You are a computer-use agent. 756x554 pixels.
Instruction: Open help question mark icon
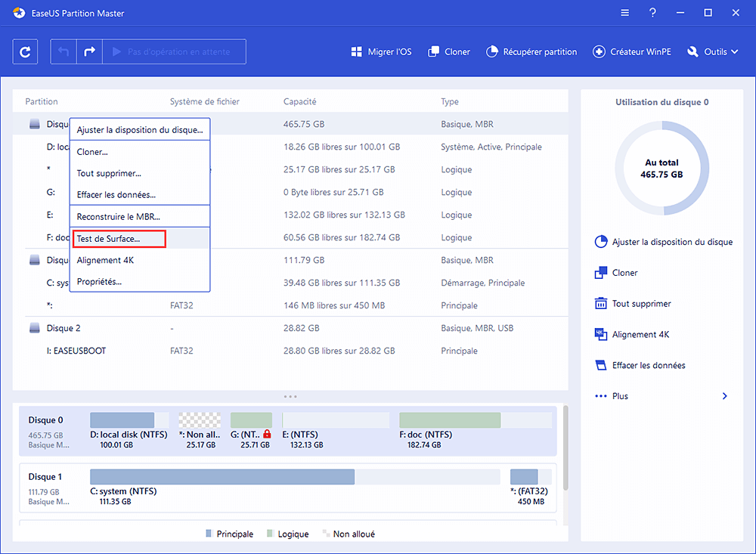pyautogui.click(x=652, y=13)
